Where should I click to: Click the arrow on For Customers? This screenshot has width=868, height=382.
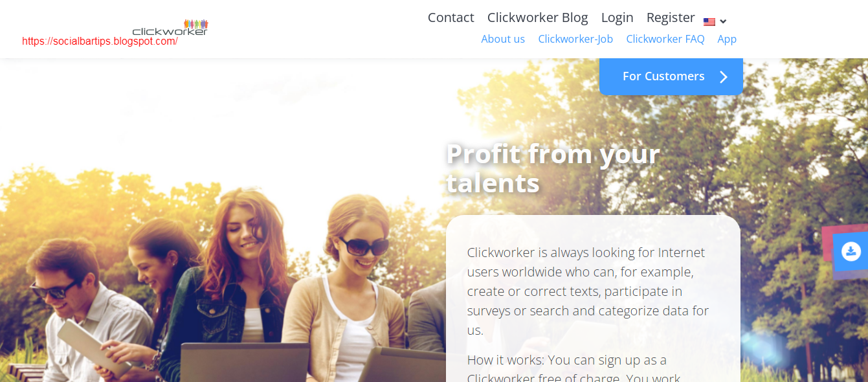click(x=724, y=77)
